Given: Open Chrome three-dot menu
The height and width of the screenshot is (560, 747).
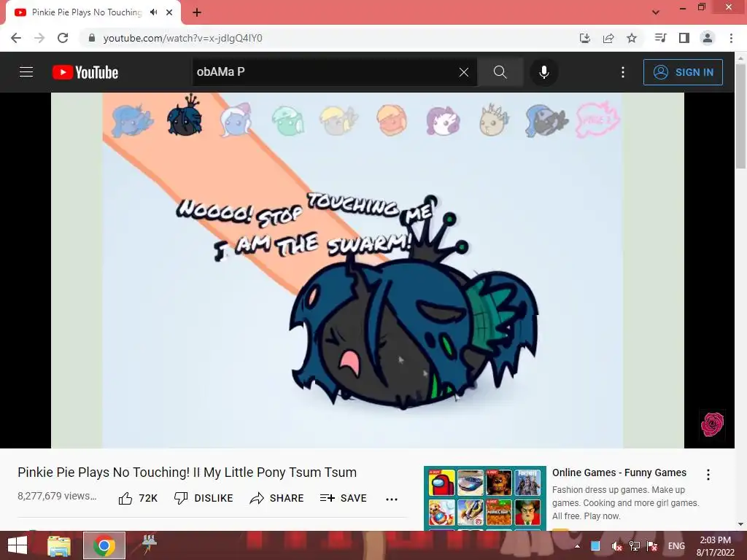Looking at the screenshot, I should (731, 38).
